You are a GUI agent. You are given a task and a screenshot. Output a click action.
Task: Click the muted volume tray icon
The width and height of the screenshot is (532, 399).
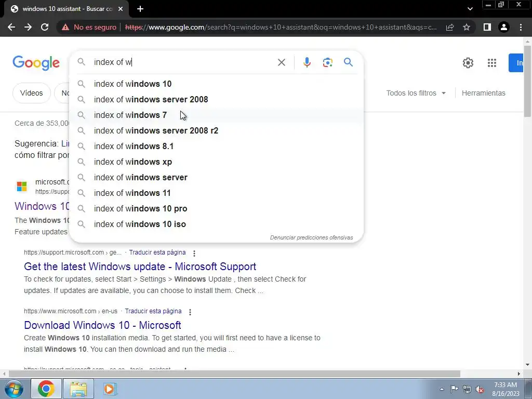pyautogui.click(x=480, y=389)
